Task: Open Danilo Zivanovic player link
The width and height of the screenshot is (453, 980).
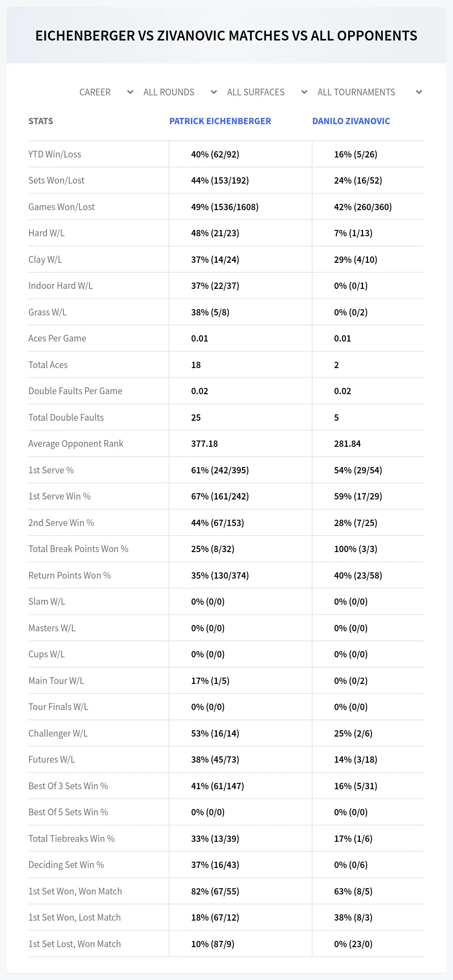Action: pos(351,121)
